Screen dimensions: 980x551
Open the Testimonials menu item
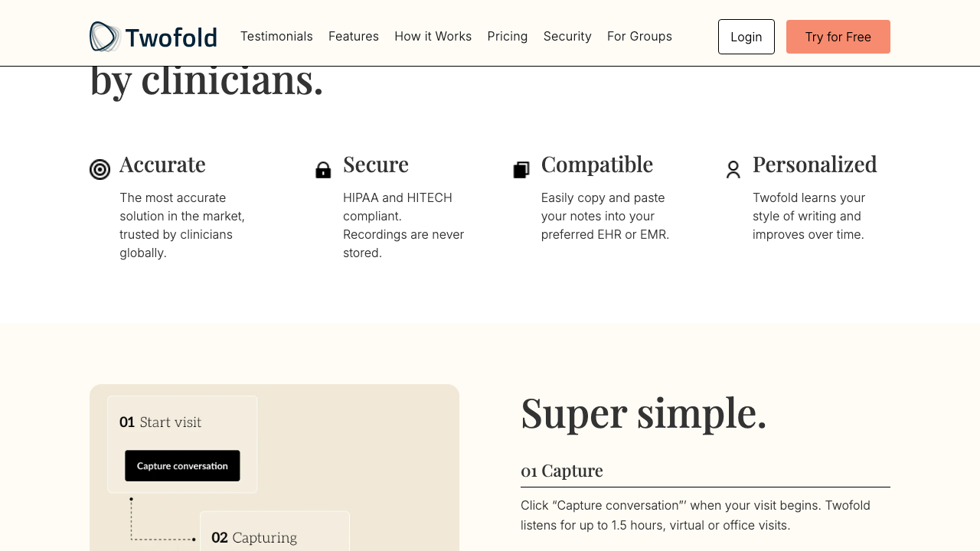click(276, 37)
